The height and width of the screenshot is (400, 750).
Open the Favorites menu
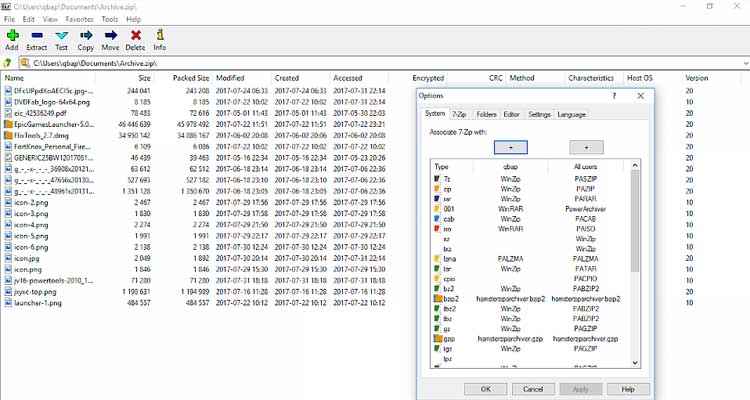click(79, 19)
